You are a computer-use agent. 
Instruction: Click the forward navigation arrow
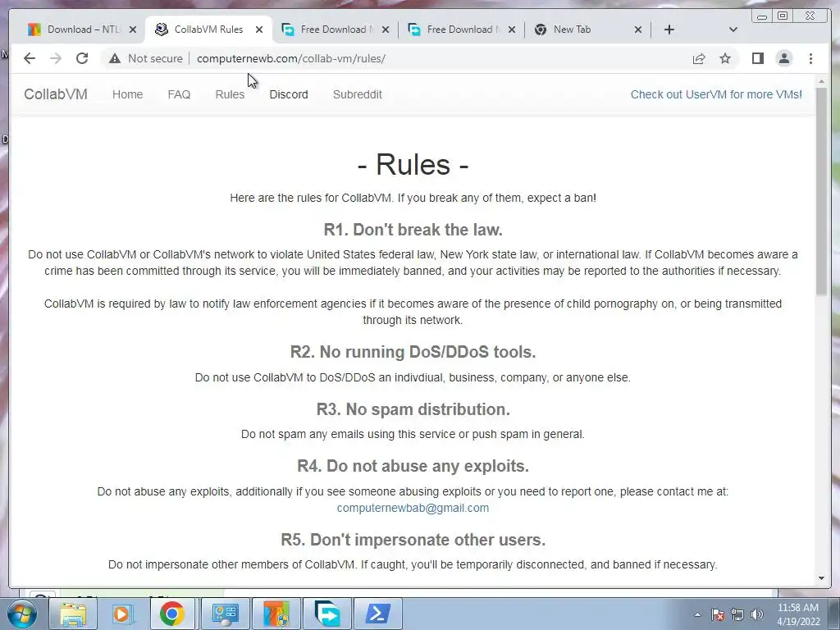click(x=56, y=58)
